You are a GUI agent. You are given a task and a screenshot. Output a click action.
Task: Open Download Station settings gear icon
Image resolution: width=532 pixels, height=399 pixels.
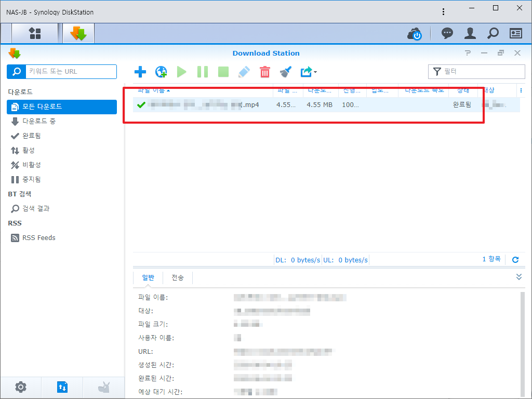pos(21,387)
